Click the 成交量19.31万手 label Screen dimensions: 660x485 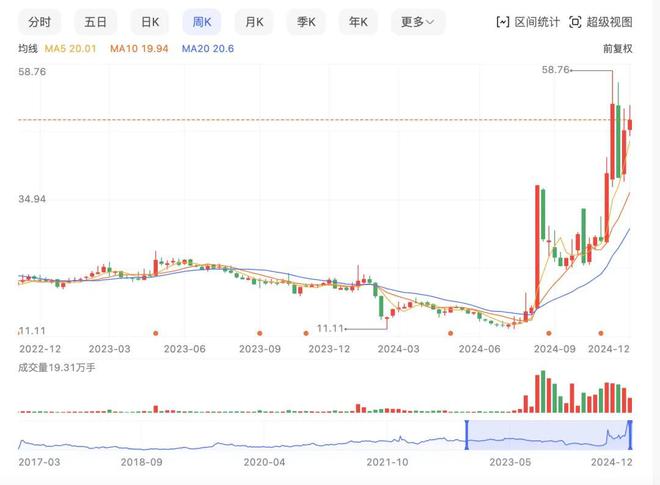[57, 368]
